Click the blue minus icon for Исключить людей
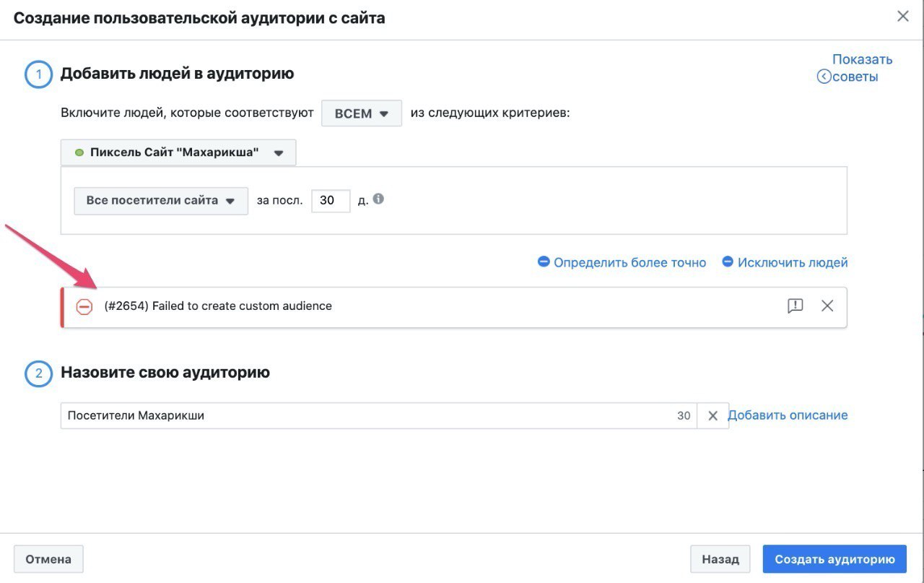This screenshot has width=924, height=583. 728,262
